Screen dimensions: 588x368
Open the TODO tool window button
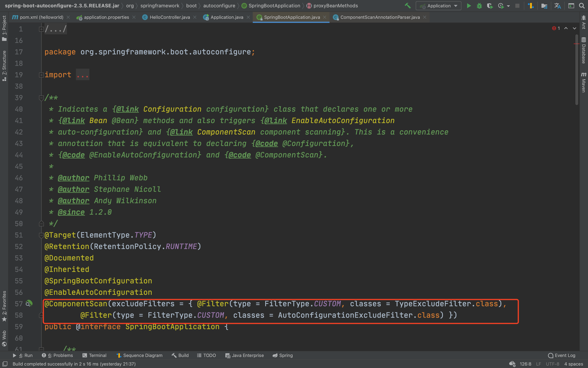pyautogui.click(x=206, y=355)
